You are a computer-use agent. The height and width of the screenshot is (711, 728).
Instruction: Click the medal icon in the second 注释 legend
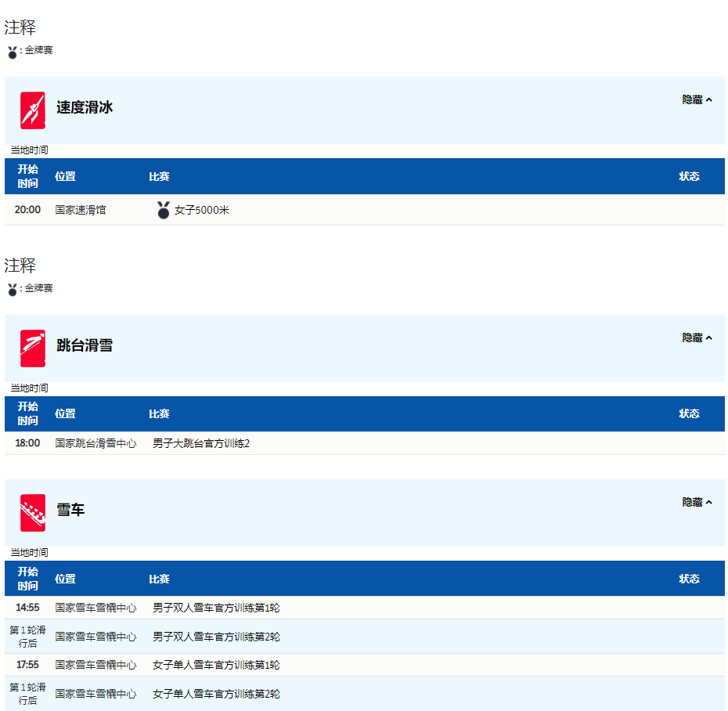pos(13,290)
